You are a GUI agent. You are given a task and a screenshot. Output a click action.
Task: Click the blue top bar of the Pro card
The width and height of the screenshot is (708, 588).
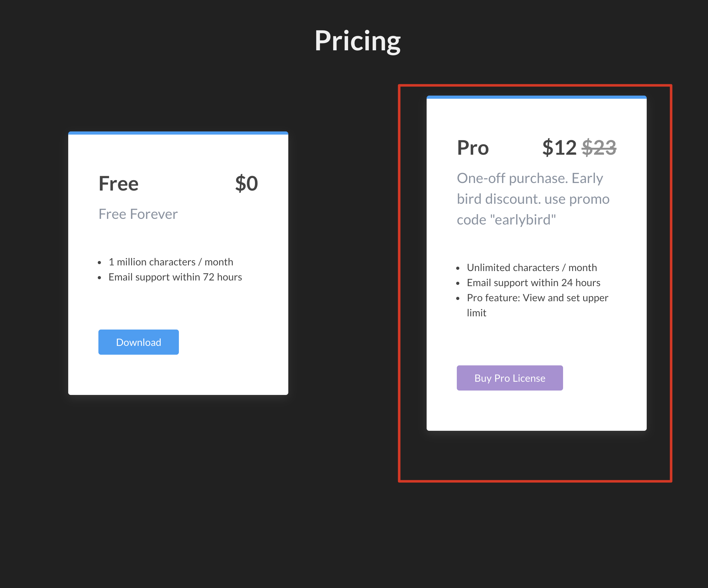[536, 97]
